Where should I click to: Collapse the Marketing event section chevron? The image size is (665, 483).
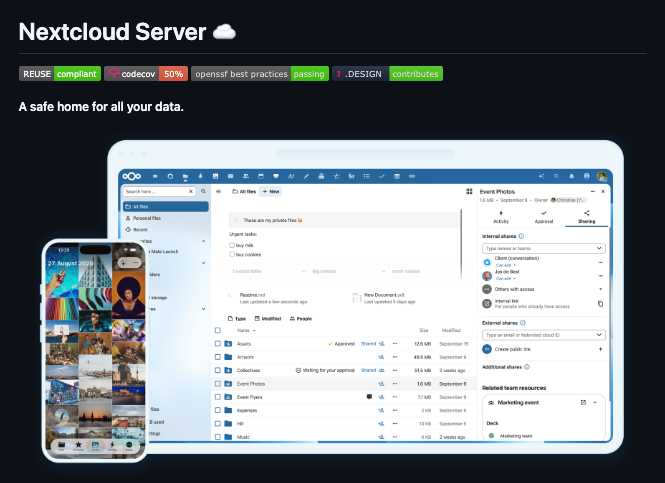point(595,402)
